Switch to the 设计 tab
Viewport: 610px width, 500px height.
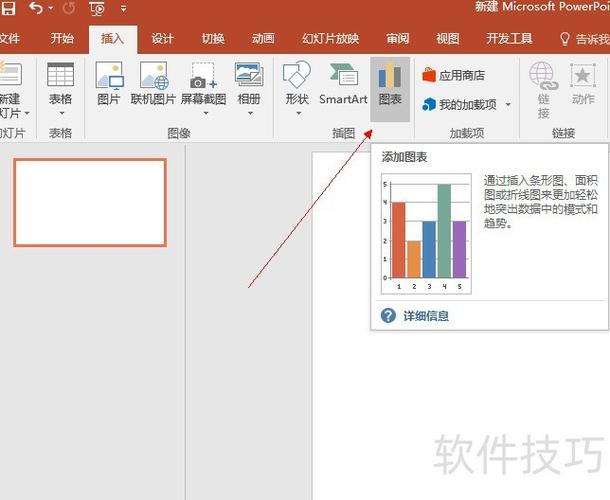tap(163, 39)
